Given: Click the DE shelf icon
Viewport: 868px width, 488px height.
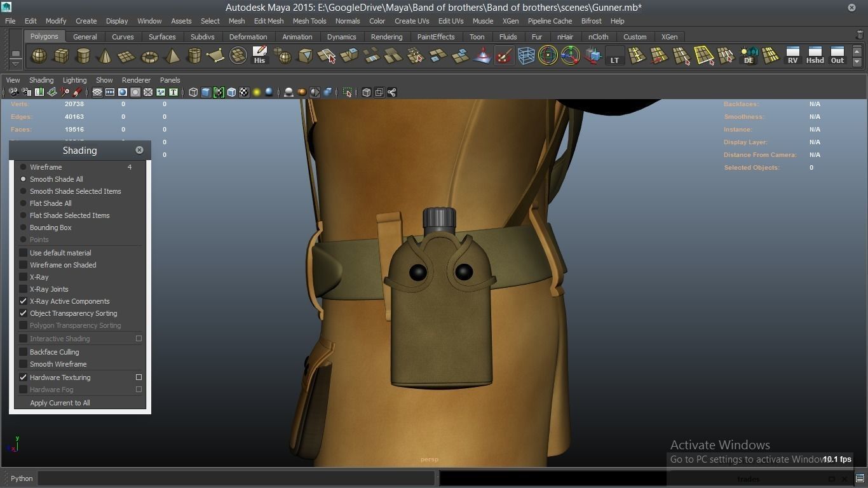Looking at the screenshot, I should (x=748, y=56).
